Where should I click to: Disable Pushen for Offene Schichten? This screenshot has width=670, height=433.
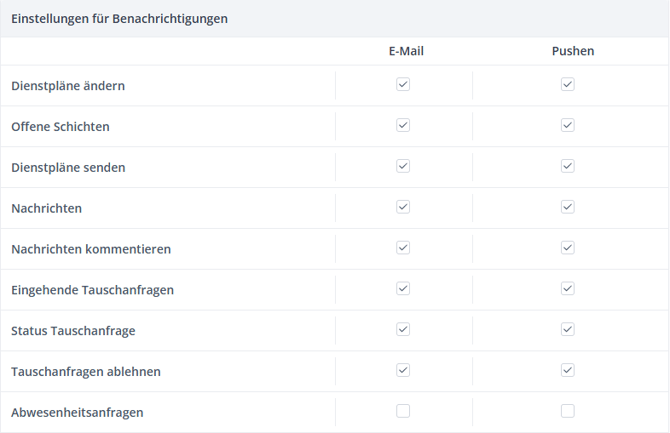pos(567,126)
